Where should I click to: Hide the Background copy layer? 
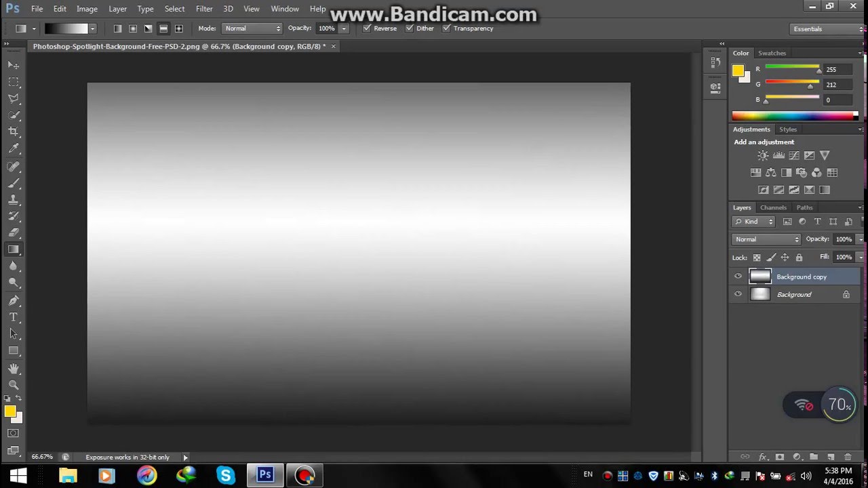point(738,276)
